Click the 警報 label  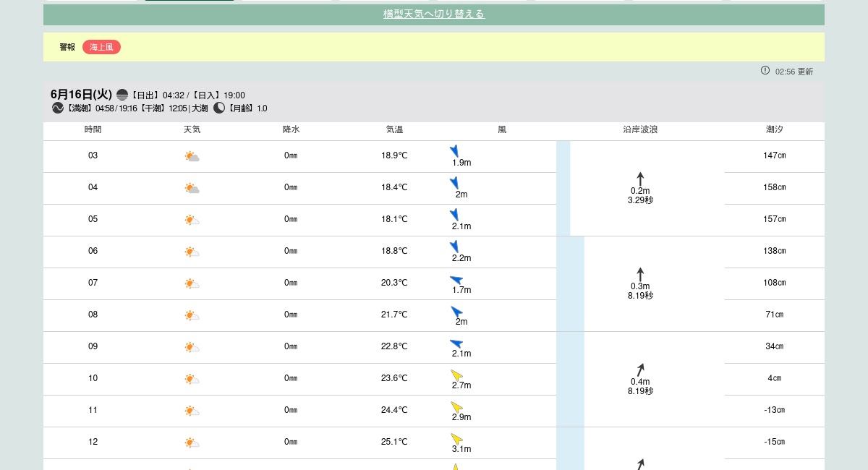(67, 47)
